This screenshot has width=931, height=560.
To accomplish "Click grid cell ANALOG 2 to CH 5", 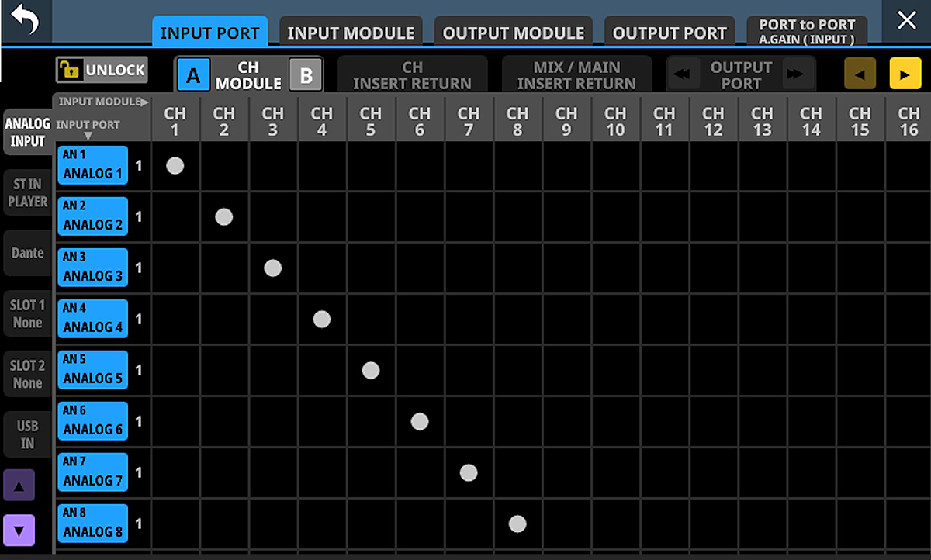I will [371, 217].
